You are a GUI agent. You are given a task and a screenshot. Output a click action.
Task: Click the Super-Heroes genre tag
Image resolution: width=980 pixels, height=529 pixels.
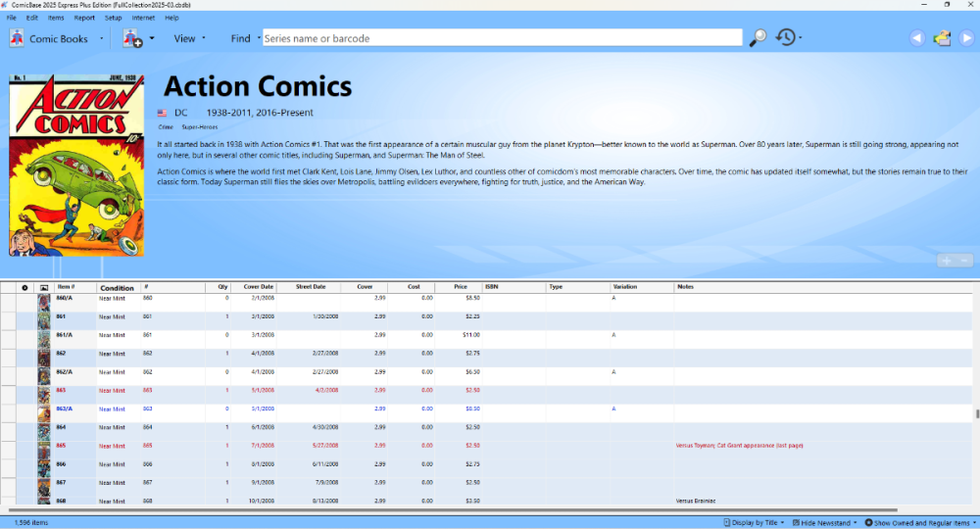[x=199, y=127]
